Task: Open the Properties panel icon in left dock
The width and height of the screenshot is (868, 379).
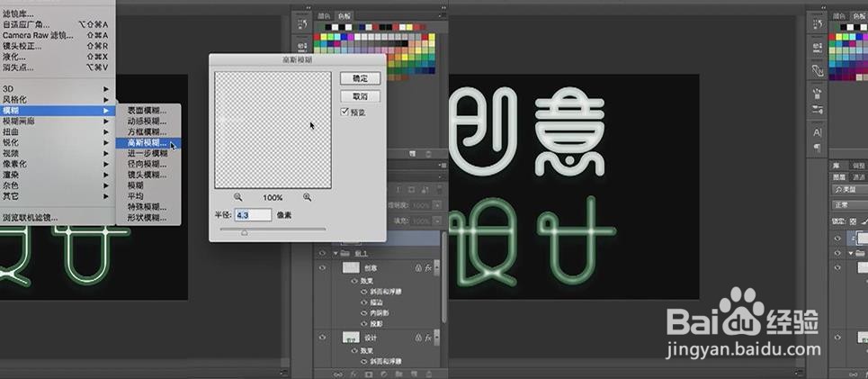Action: (x=302, y=46)
